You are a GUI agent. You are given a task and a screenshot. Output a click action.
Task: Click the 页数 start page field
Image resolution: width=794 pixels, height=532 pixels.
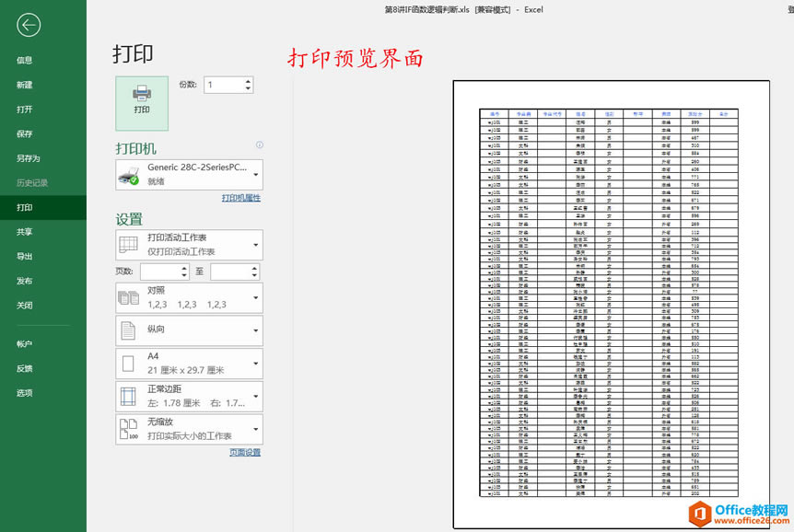[159, 272]
